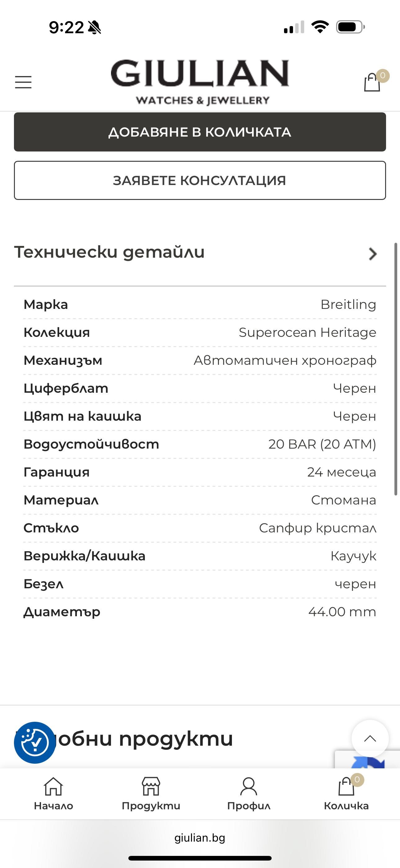Click Добавяне в количката button
The width and height of the screenshot is (400, 868).
[200, 132]
